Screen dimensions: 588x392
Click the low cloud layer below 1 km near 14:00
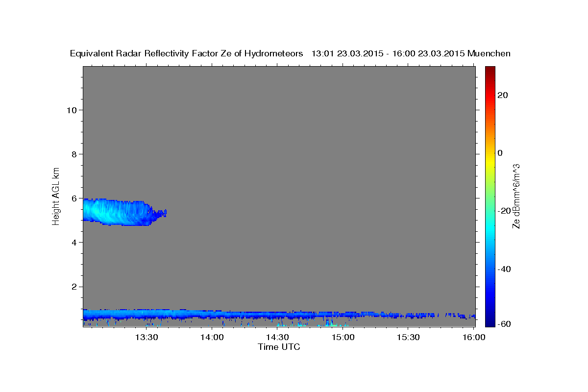point(212,314)
